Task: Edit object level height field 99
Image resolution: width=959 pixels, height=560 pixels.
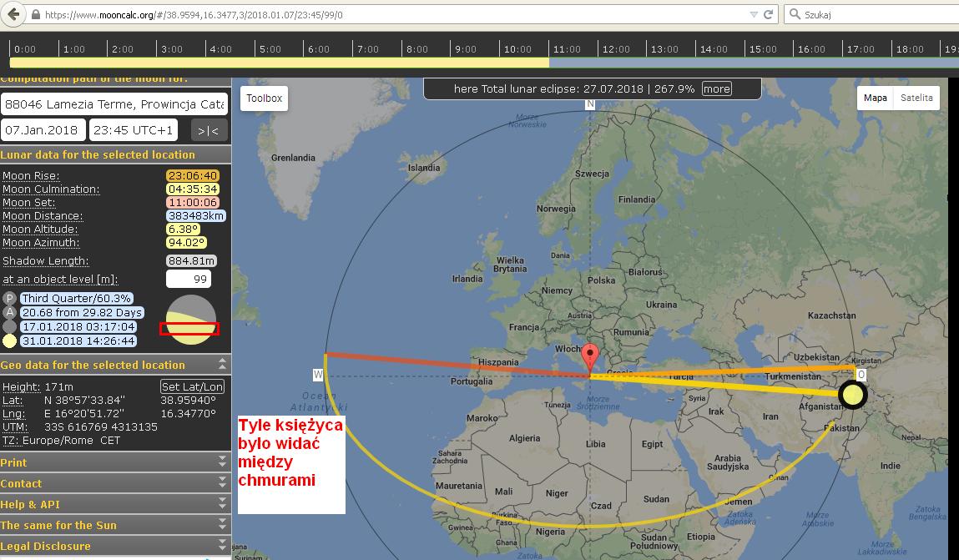Action: (x=189, y=279)
